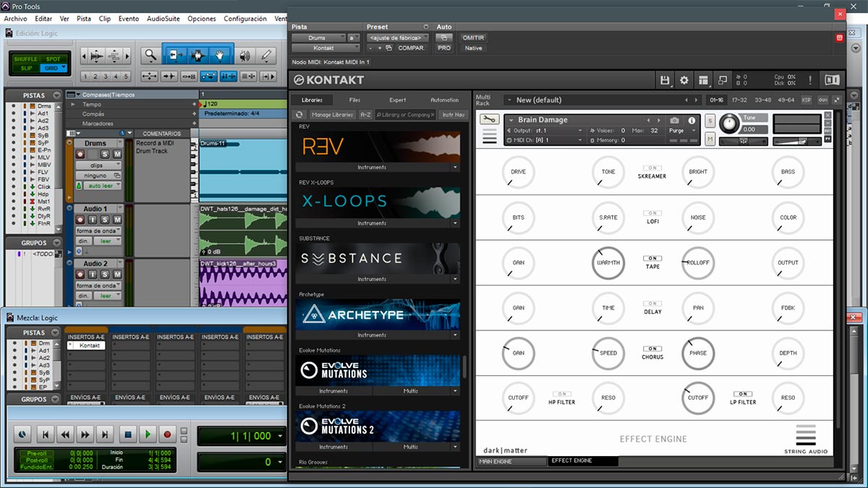Switch to Kontakt Automation tab
Screen dimensions: 868x488
click(444, 100)
